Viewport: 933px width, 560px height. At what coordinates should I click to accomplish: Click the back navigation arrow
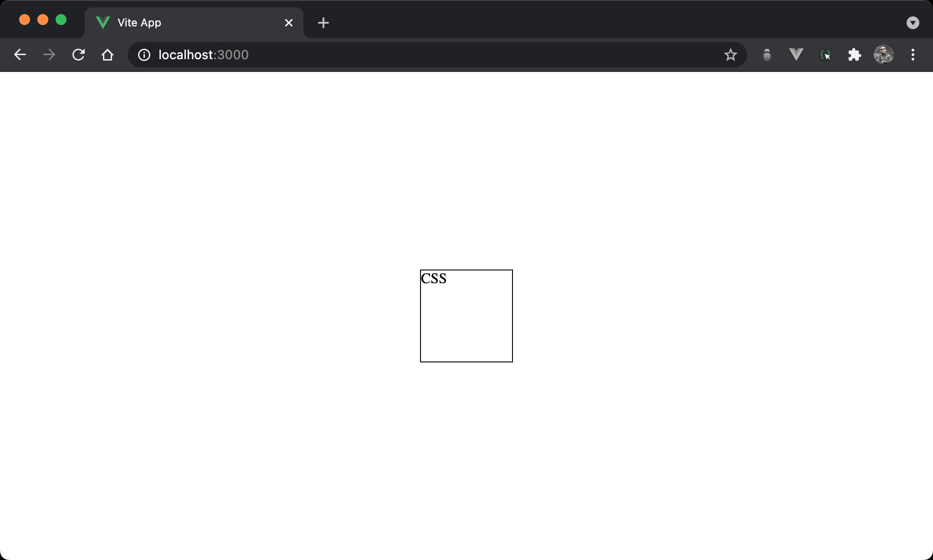tap(20, 55)
